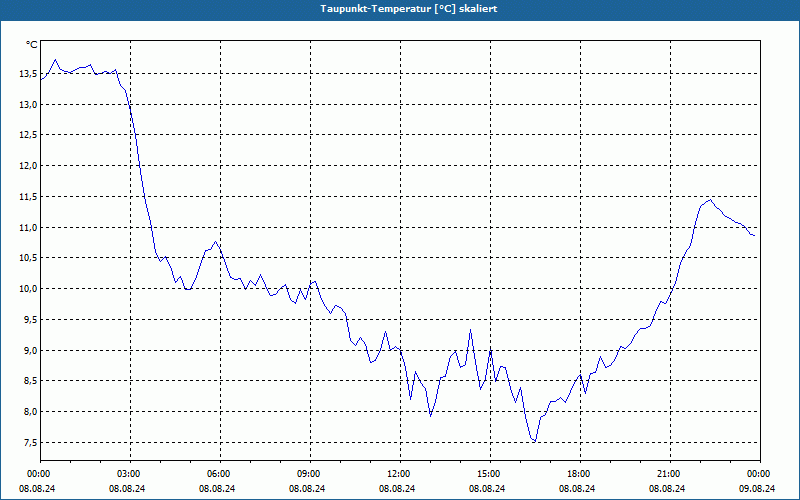Viewport: 800px width, 500px height.
Task: Click the 09.08.24 date label
Action: click(757, 489)
